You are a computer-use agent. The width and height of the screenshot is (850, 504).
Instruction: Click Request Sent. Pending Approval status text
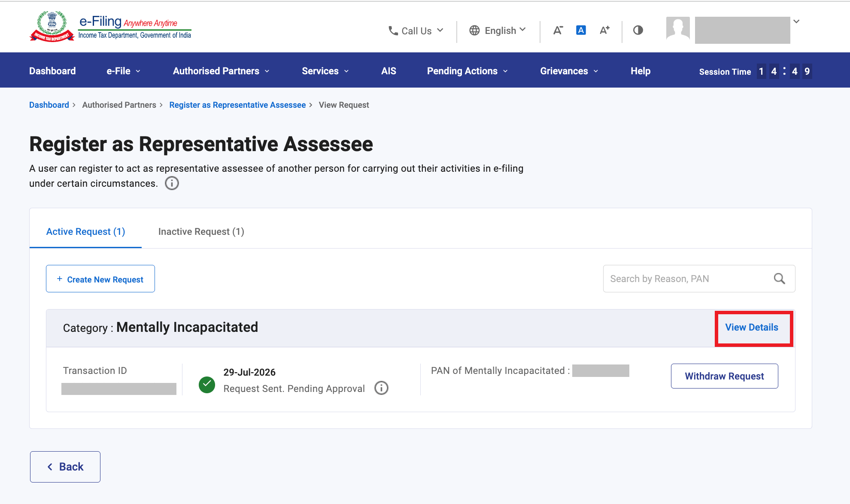[x=294, y=389]
